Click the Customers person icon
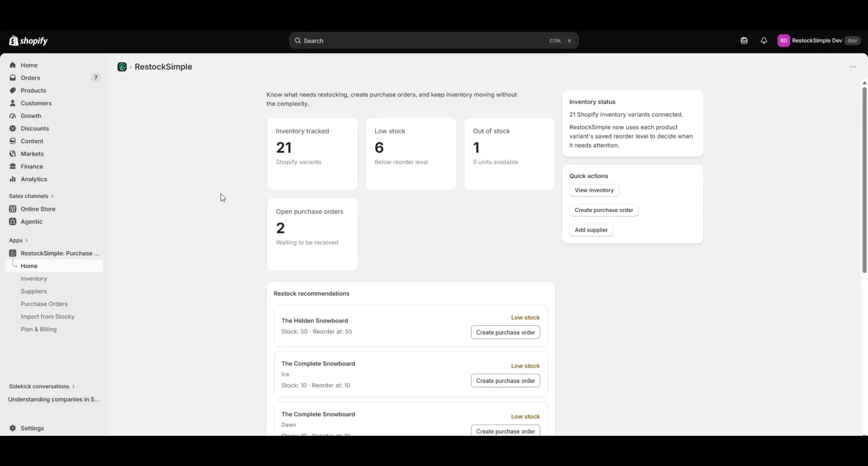The image size is (868, 466). coord(13,103)
